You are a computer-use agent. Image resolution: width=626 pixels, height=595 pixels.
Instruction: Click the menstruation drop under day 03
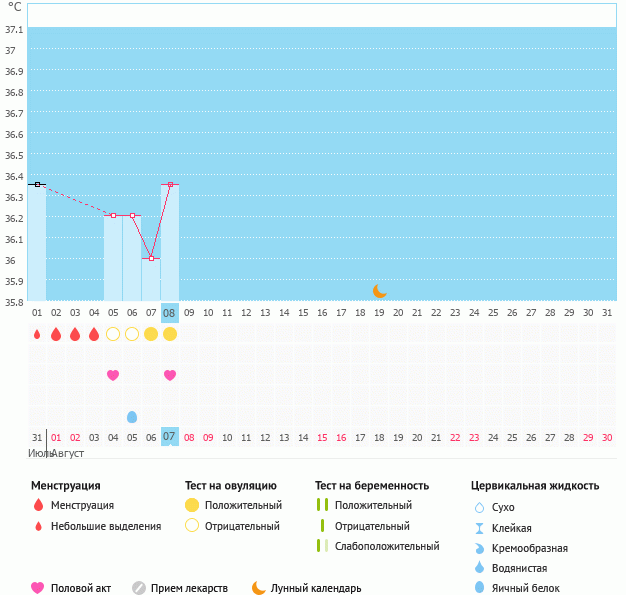[x=75, y=334]
